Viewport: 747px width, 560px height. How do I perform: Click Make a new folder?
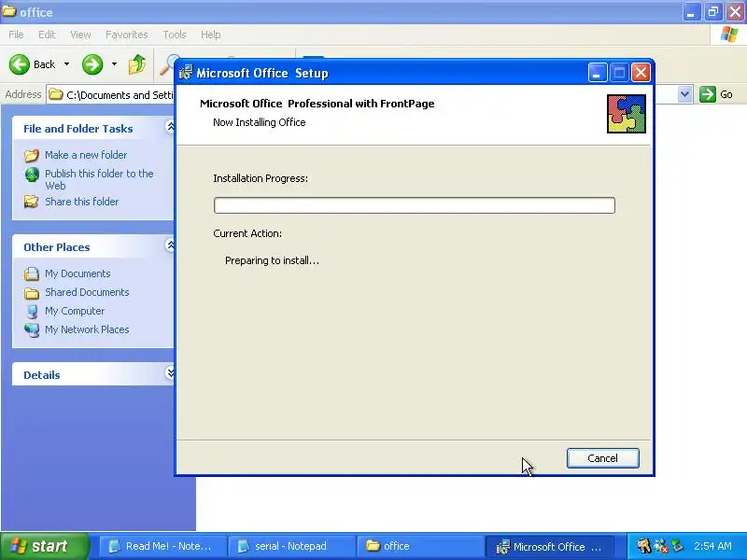click(86, 155)
